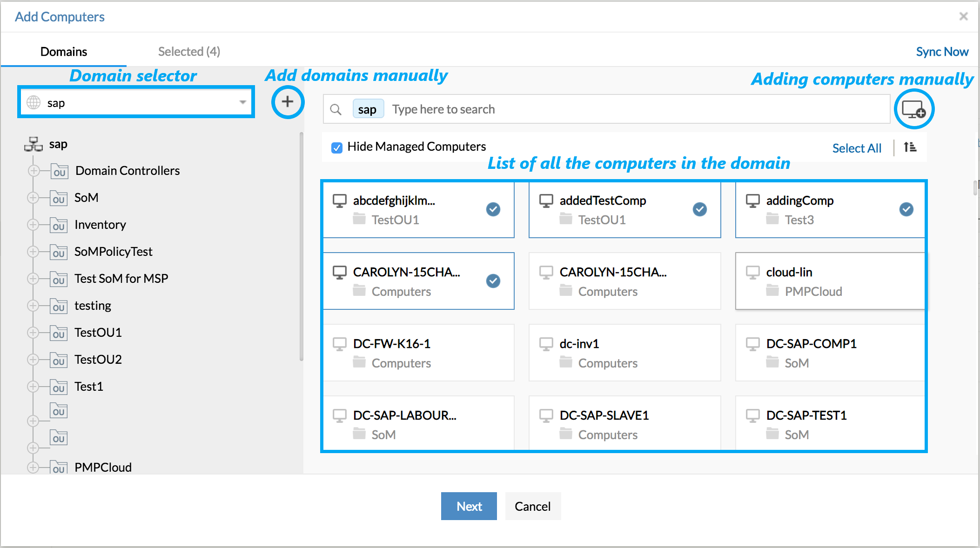Viewport: 980px width, 548px height.
Task: Click the Sync Now link
Action: point(942,52)
